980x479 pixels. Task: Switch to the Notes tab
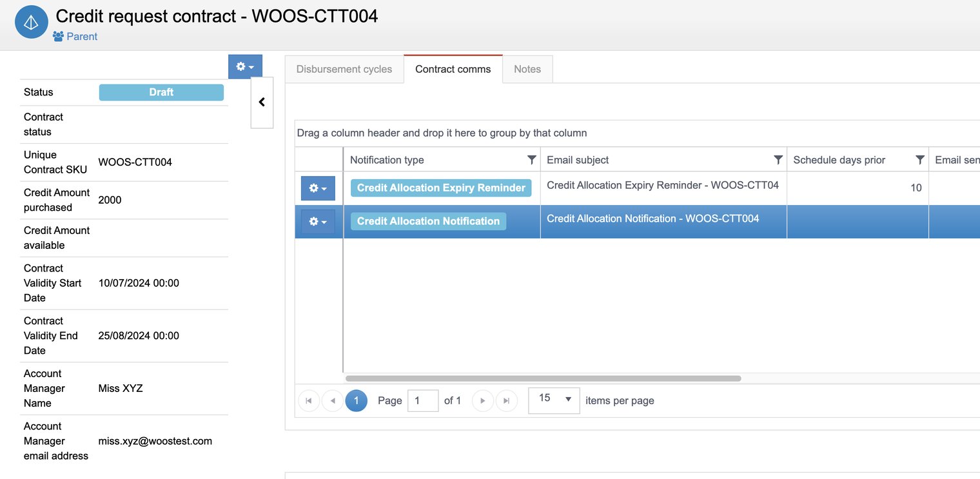(x=527, y=69)
